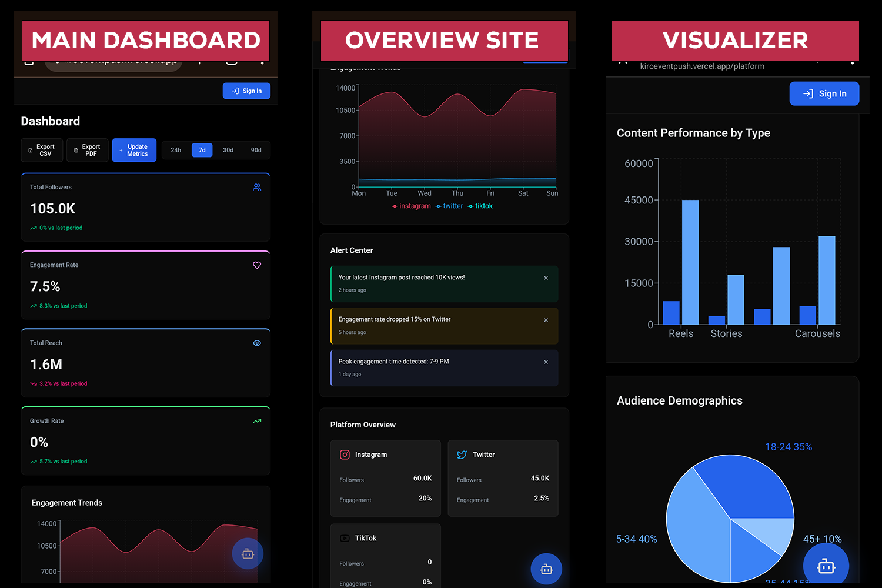
Task: Open chatbot button in Overview Site panel
Action: 546,569
